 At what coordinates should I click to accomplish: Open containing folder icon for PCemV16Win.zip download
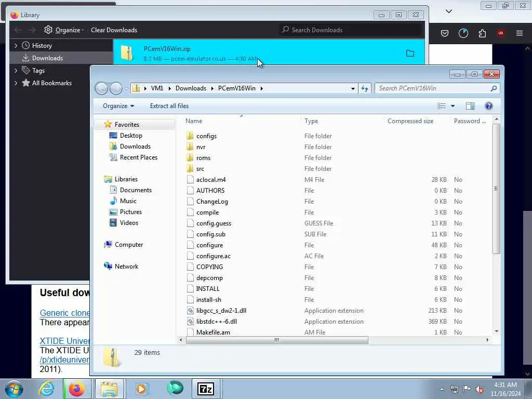[x=410, y=54]
